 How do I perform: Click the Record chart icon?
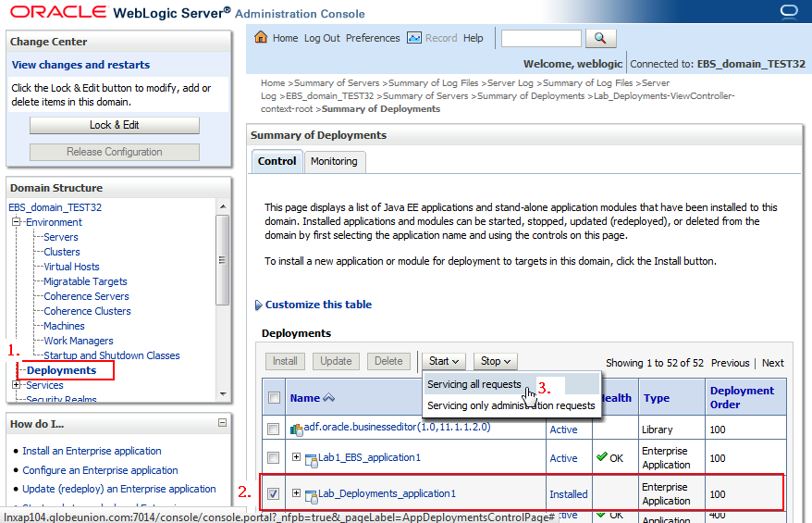(413, 38)
